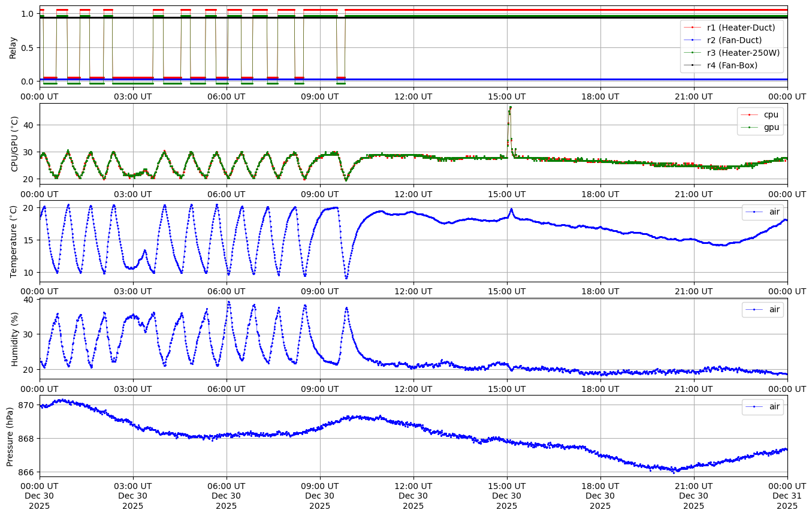
Task: Click the Relay y-axis label
Action: [x=13, y=47]
